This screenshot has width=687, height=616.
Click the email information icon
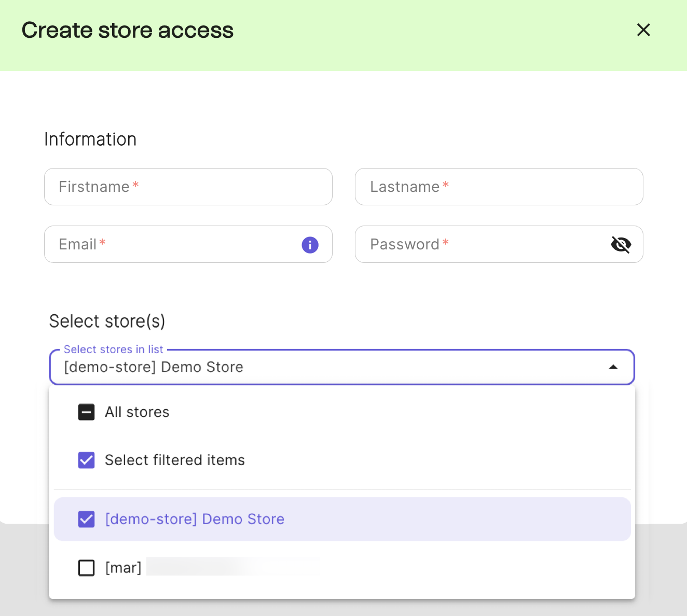(310, 245)
